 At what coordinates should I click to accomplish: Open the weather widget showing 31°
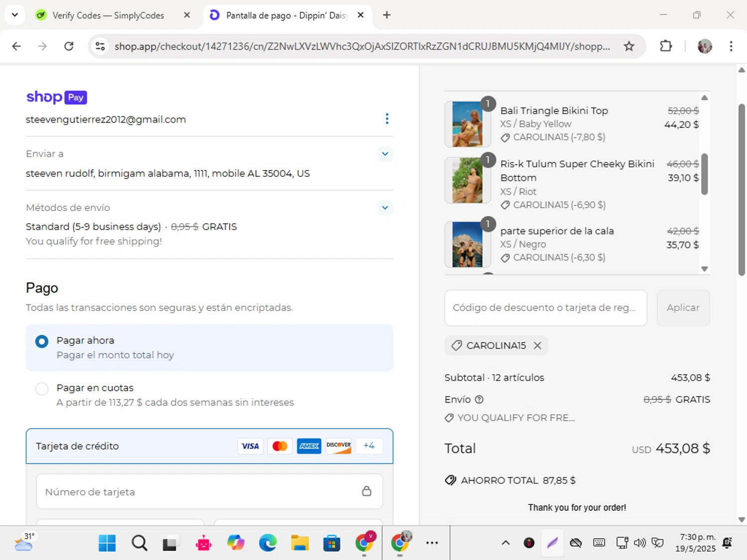pos(24,542)
